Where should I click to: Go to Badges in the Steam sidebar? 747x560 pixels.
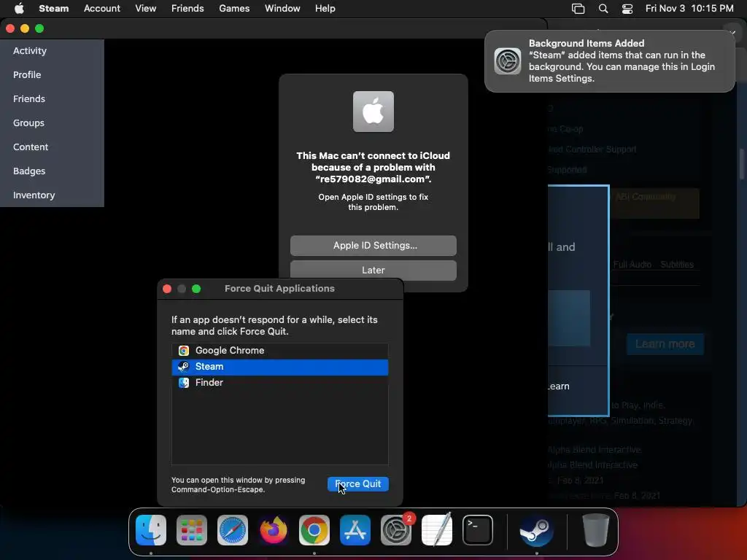click(29, 171)
